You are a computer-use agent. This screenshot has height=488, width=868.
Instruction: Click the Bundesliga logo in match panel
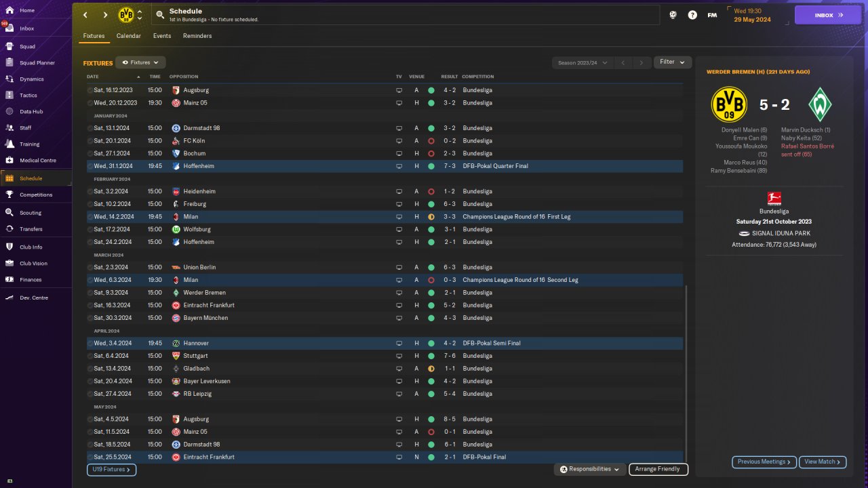(774, 199)
